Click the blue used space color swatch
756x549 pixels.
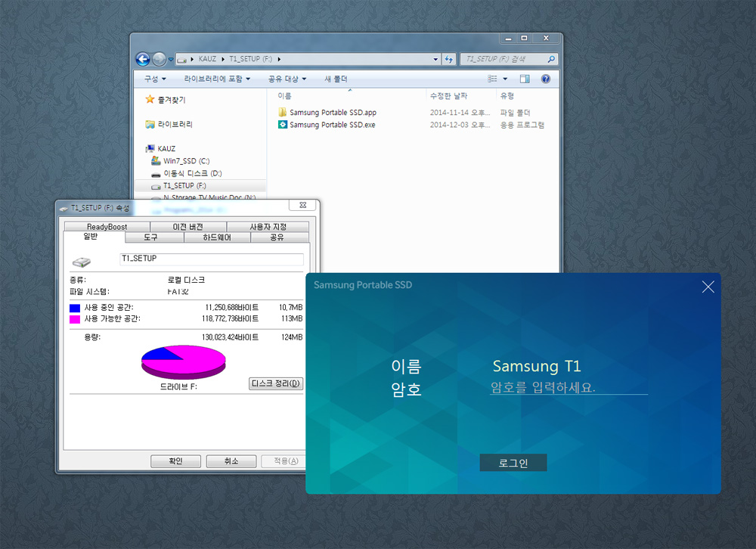point(75,308)
